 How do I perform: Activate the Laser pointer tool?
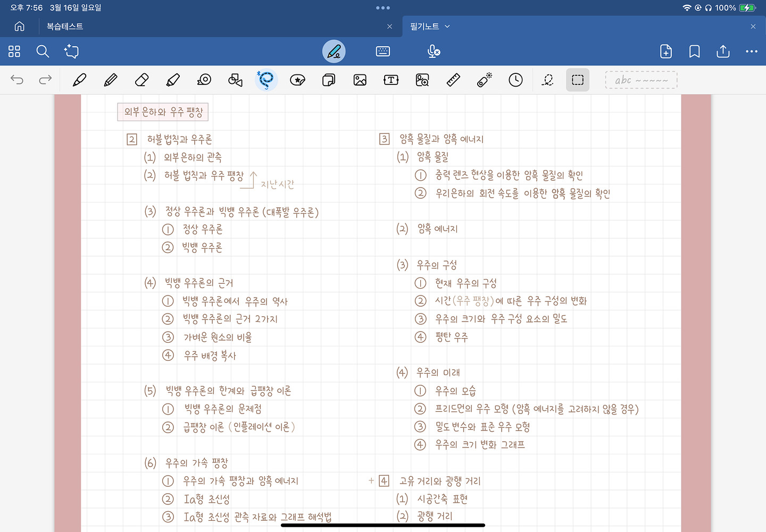(x=485, y=80)
